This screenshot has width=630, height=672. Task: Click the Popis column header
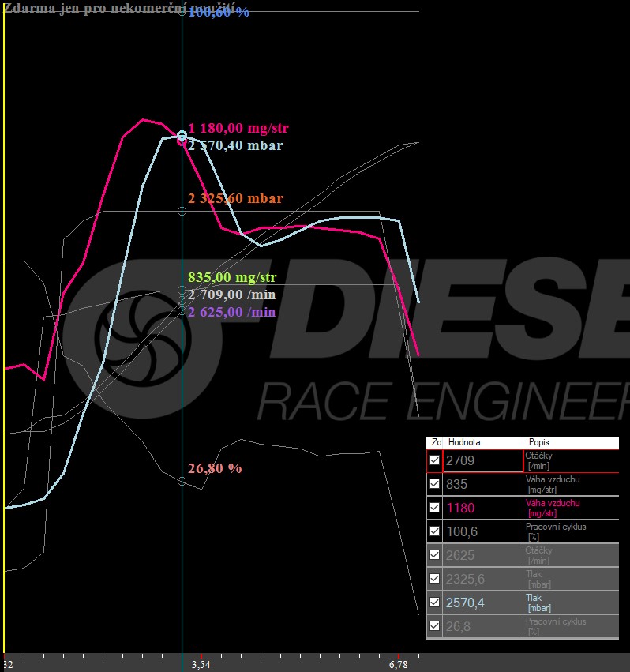pos(571,442)
